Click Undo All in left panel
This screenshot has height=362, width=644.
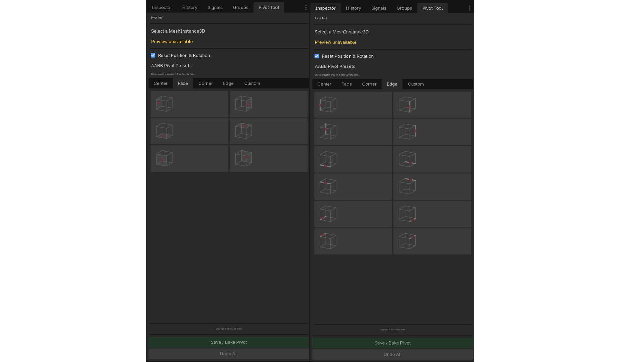(229, 354)
